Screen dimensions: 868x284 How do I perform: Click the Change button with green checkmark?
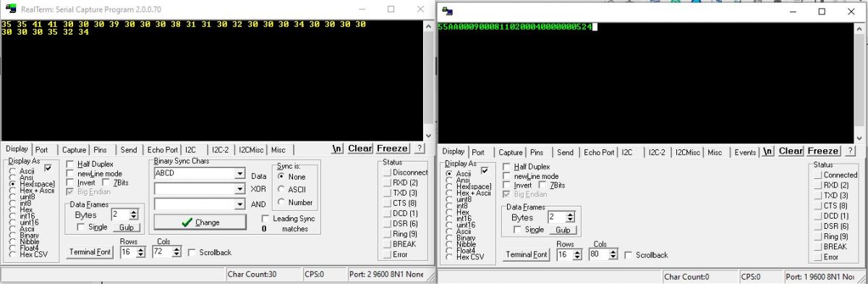click(200, 222)
